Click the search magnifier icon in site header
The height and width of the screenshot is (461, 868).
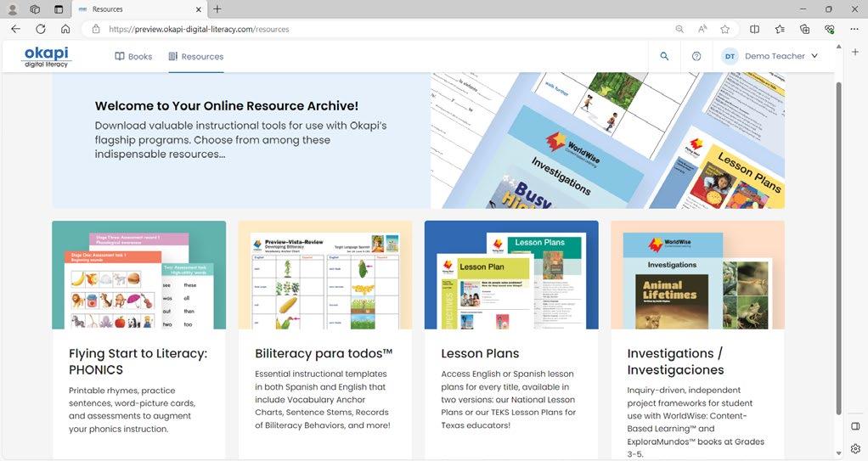[x=664, y=56]
